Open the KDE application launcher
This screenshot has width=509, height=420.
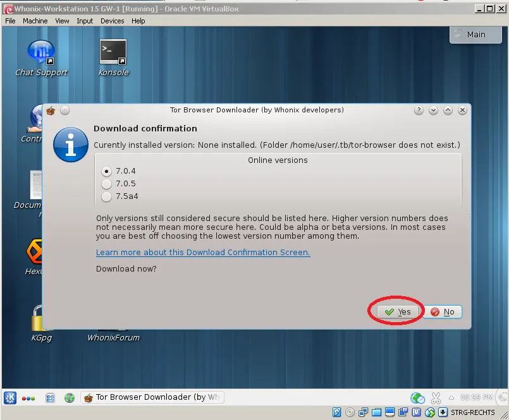click(x=10, y=398)
